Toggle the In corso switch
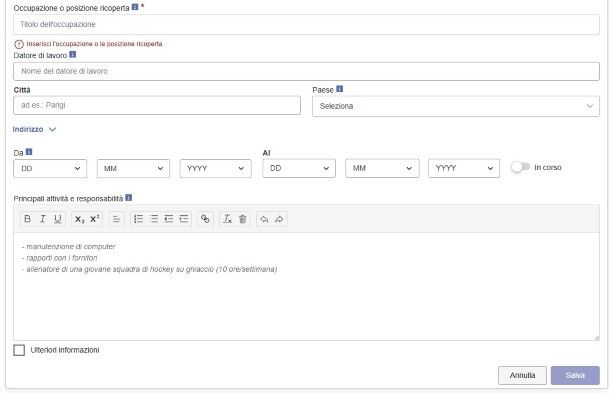Screen dimensions: 610x393 point(521,167)
